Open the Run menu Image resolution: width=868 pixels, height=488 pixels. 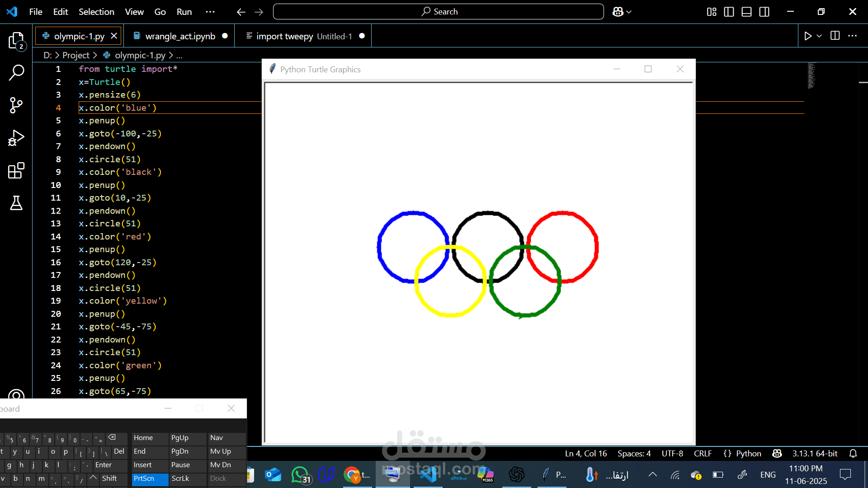[x=184, y=12]
